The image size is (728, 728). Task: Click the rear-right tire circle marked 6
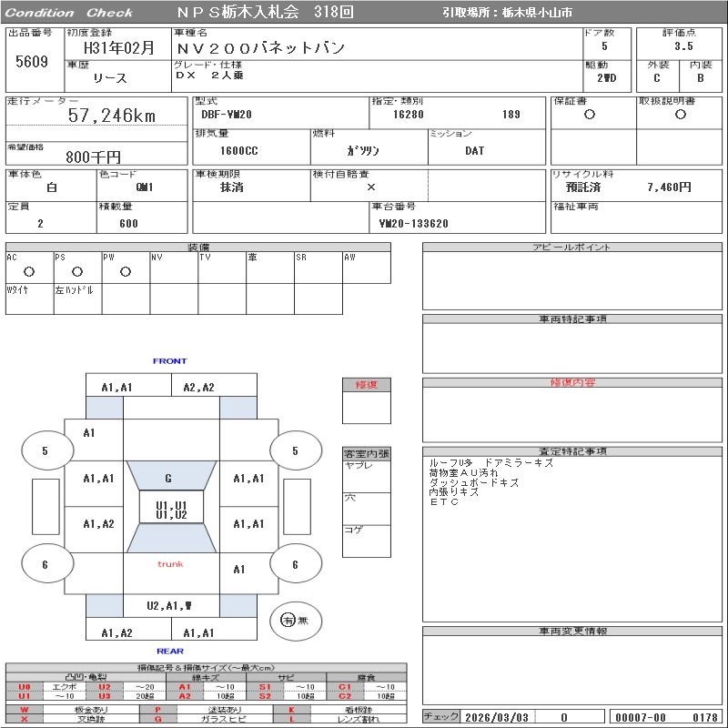click(295, 564)
